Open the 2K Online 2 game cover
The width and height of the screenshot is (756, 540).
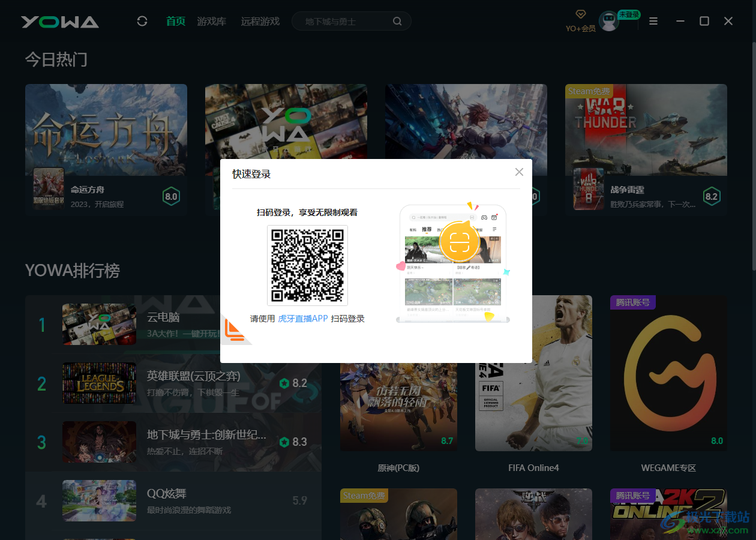tap(668, 514)
